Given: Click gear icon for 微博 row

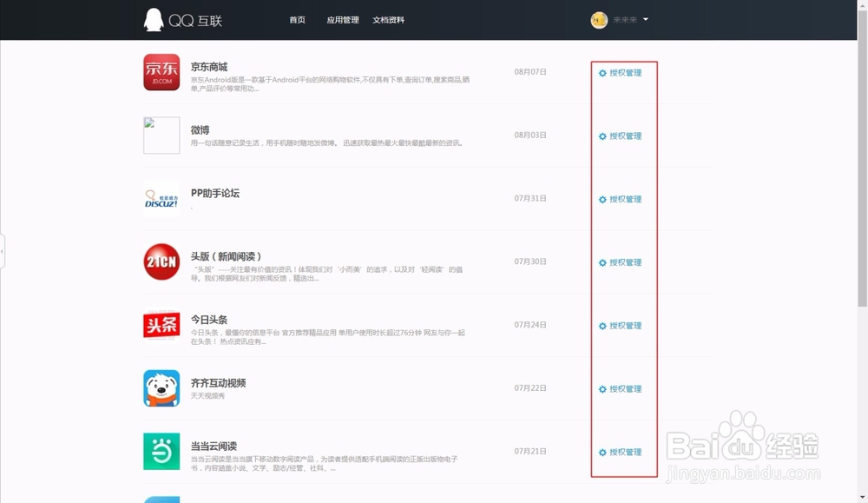Looking at the screenshot, I should pyautogui.click(x=602, y=136).
